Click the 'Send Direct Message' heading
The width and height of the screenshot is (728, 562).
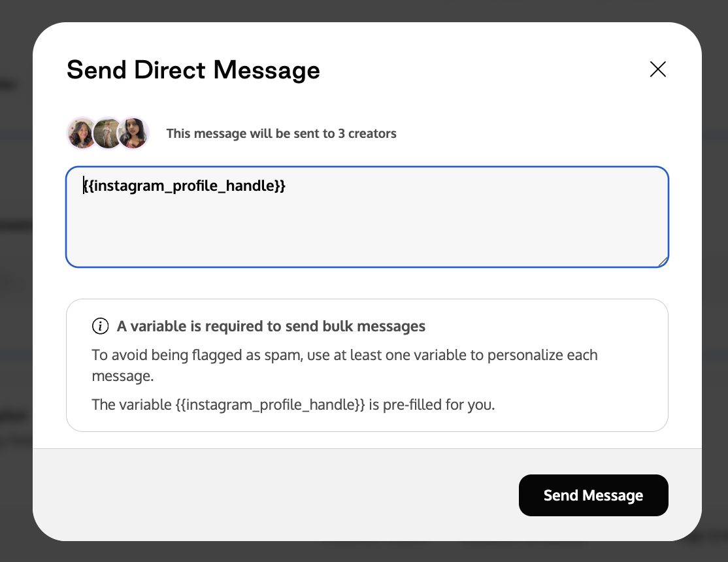pyautogui.click(x=193, y=70)
